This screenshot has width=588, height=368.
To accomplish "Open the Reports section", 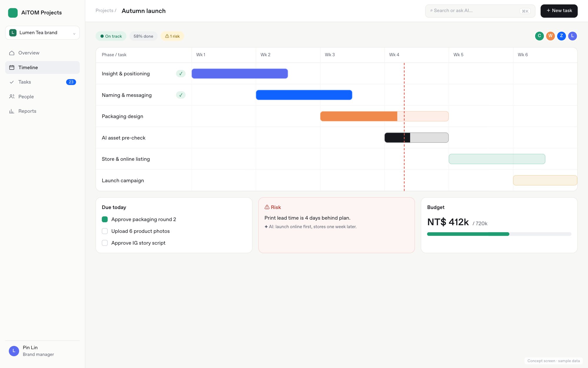I will click(x=42, y=111).
